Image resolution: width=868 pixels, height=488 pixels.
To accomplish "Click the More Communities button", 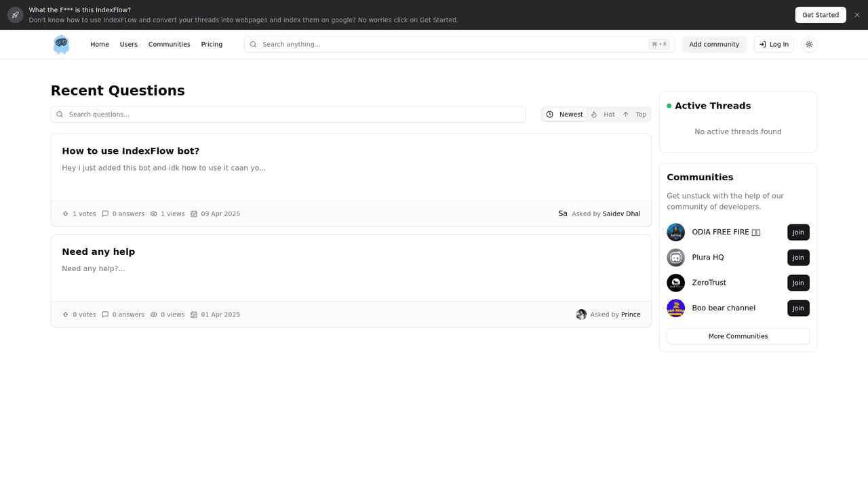I will (738, 336).
